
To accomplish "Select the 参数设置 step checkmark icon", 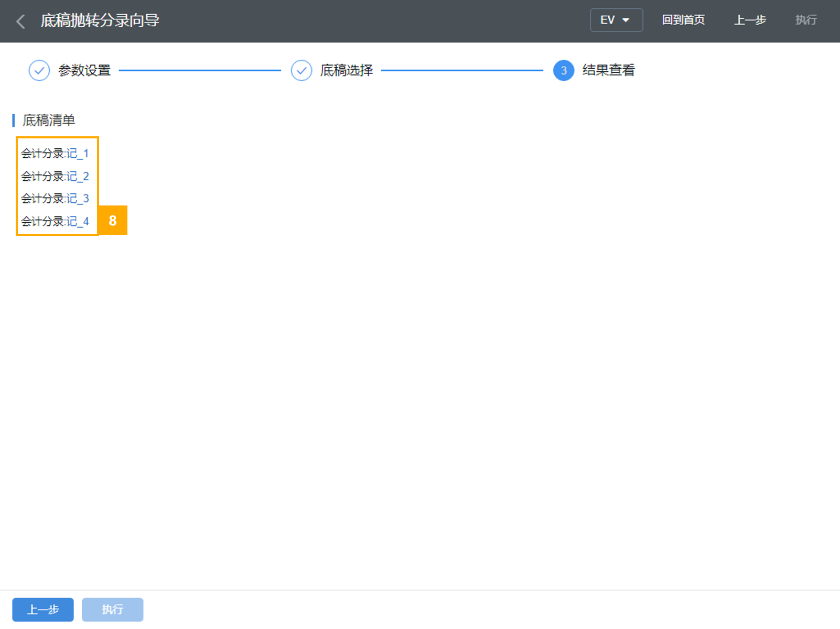I will 39,70.
